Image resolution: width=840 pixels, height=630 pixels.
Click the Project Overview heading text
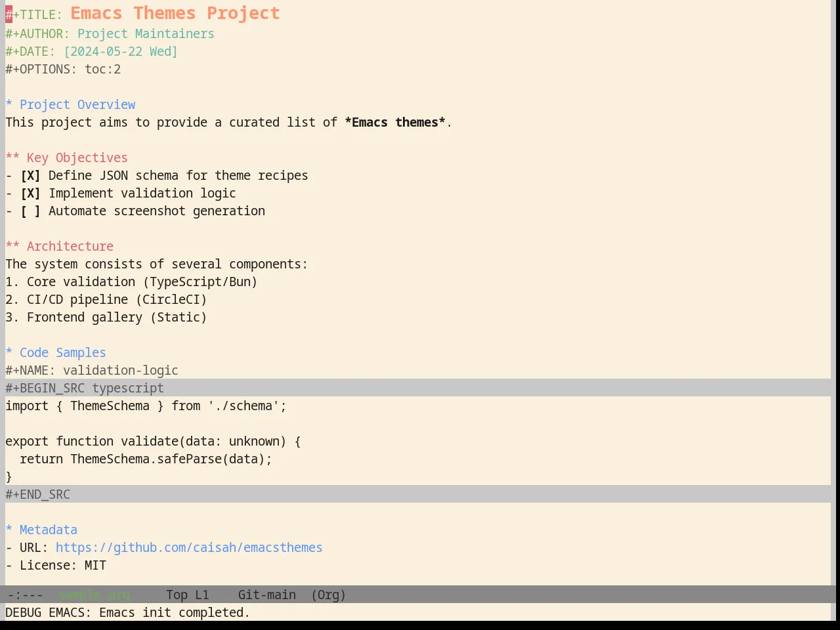tap(77, 105)
